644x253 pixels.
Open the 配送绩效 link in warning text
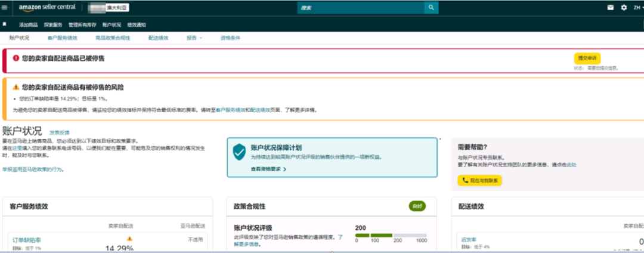260,110
